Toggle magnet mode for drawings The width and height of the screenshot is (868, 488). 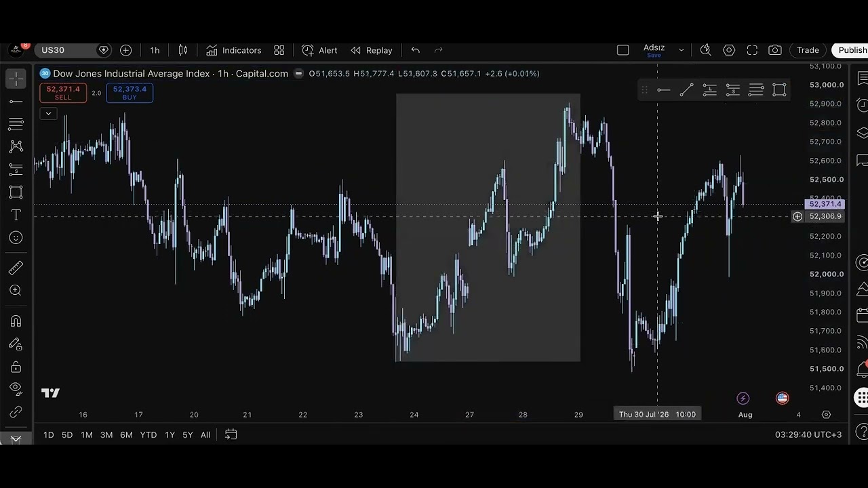(x=16, y=321)
